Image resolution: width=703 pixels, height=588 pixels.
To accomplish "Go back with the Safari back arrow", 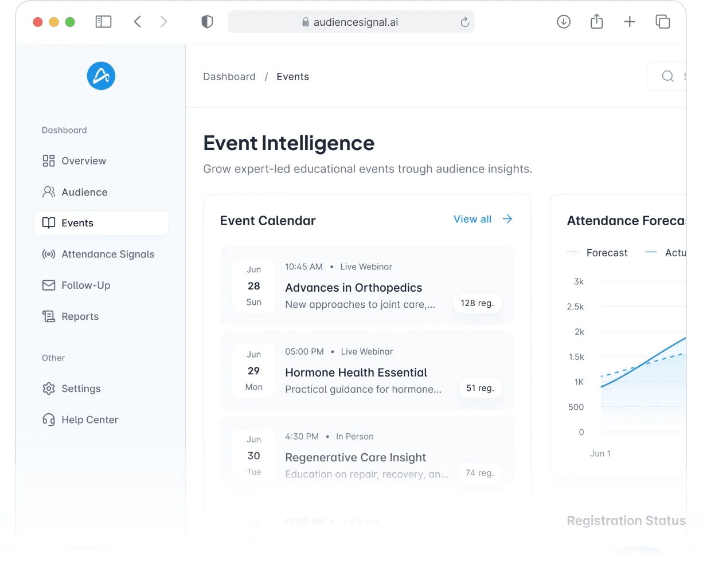I will click(138, 22).
